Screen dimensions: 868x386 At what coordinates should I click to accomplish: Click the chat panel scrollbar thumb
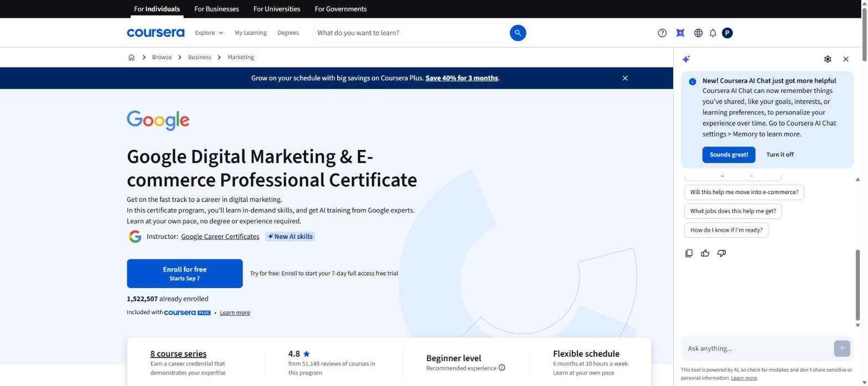(857, 285)
